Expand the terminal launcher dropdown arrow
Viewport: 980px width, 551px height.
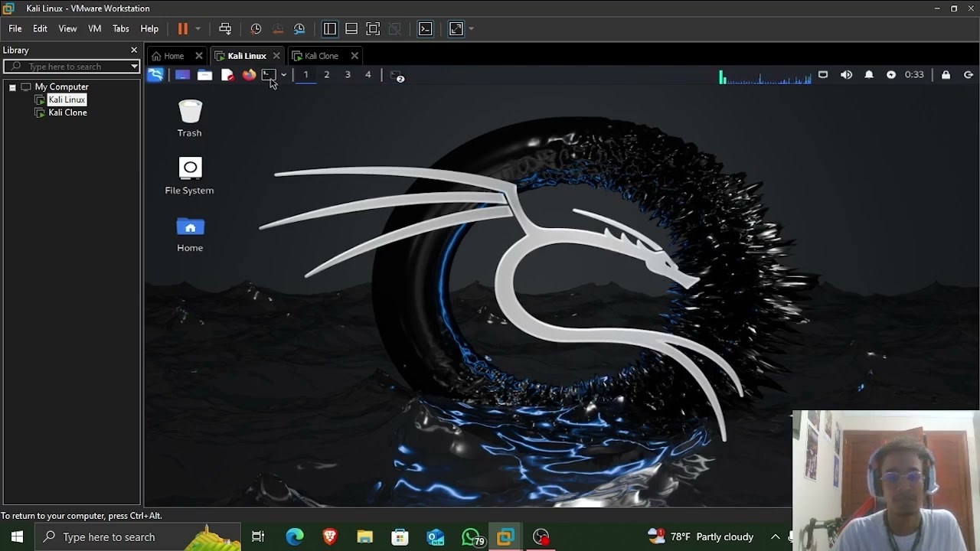[283, 75]
